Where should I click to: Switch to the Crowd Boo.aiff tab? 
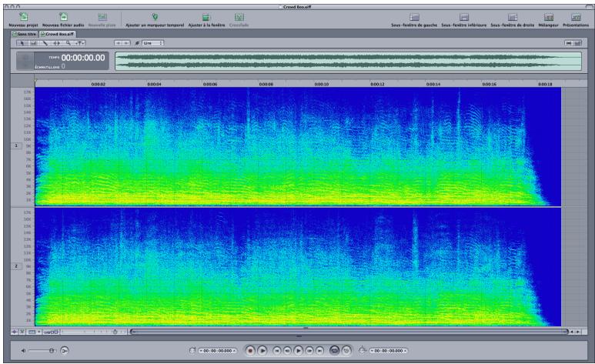point(58,34)
